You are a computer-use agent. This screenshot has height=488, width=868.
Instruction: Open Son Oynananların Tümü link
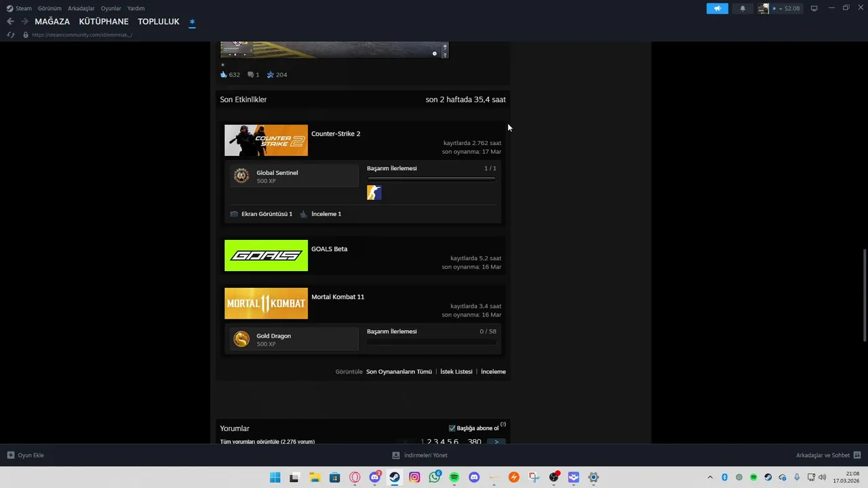pos(399,371)
